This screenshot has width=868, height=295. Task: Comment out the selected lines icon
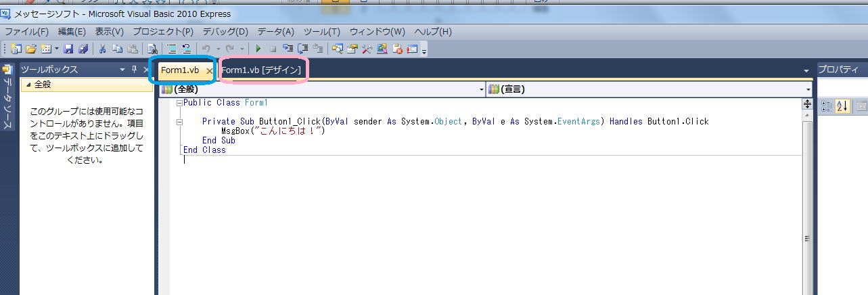click(171, 49)
